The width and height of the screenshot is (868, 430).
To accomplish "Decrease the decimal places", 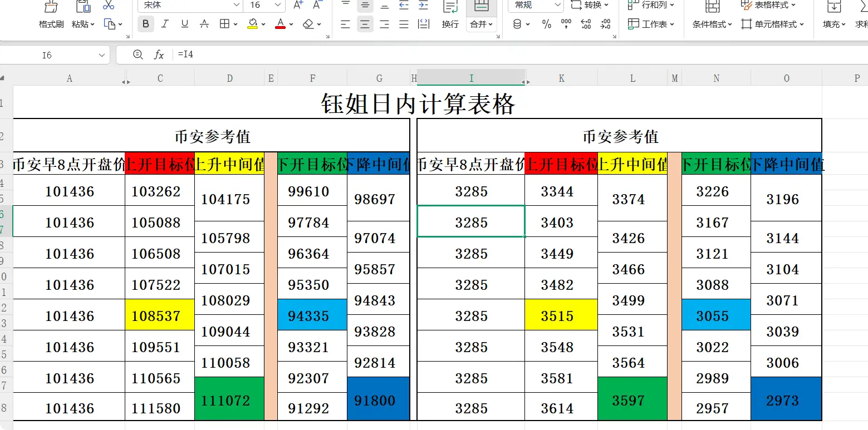I will pos(605,24).
